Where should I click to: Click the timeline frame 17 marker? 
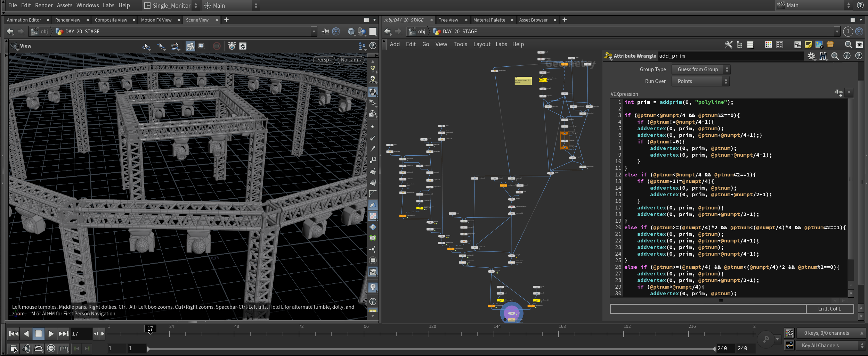pyautogui.click(x=150, y=329)
